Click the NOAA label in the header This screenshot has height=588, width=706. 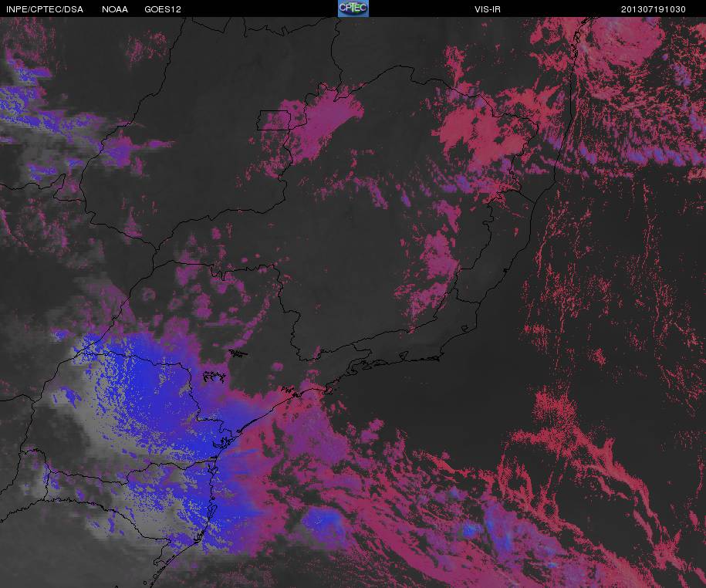point(115,9)
